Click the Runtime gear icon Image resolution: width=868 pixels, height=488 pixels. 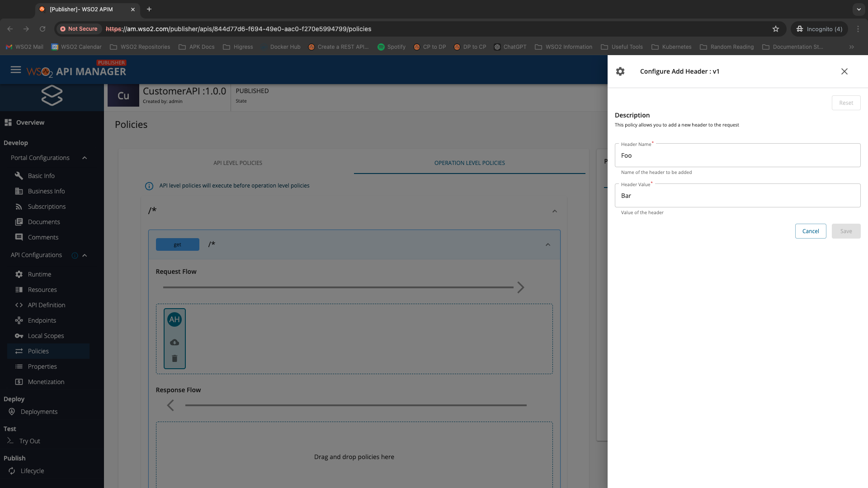tap(19, 274)
